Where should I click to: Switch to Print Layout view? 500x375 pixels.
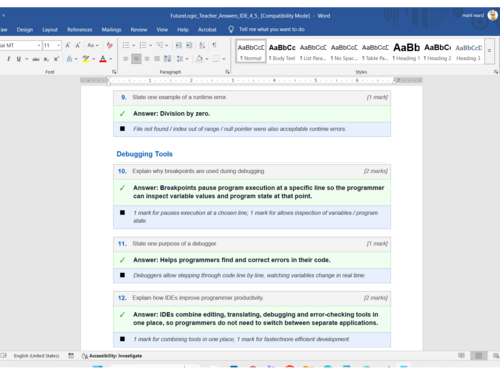479,356
